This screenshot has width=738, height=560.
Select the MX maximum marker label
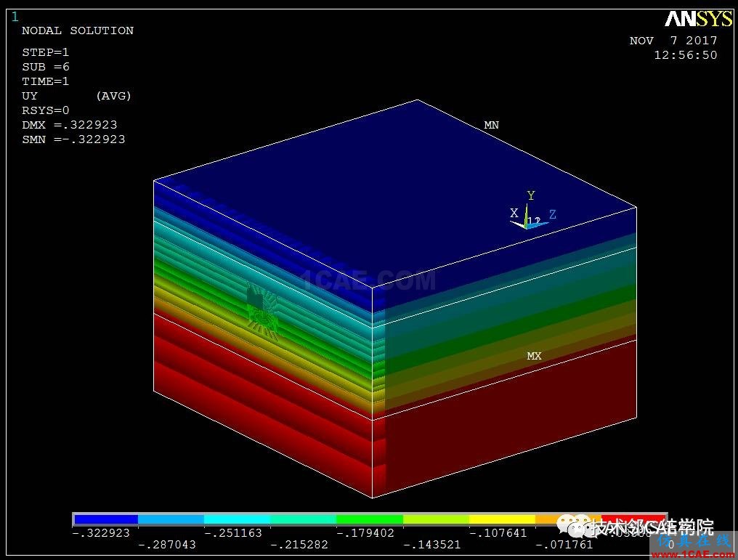pos(534,356)
